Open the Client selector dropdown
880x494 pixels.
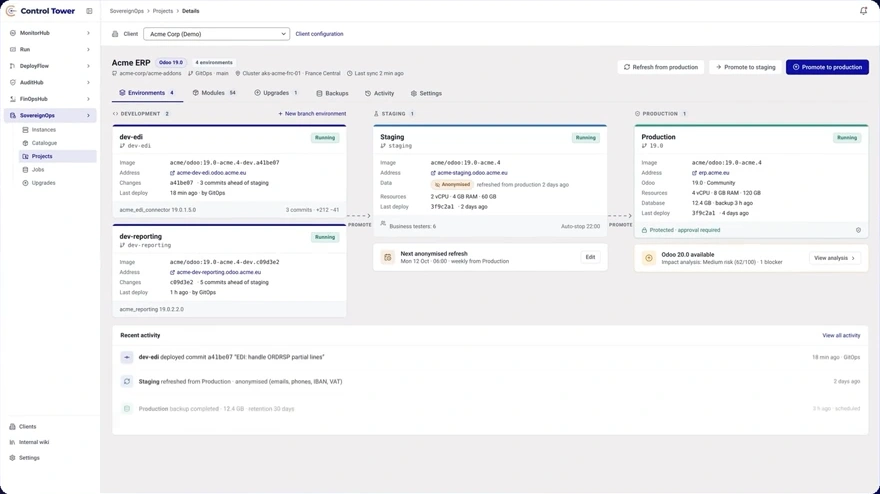tap(217, 34)
